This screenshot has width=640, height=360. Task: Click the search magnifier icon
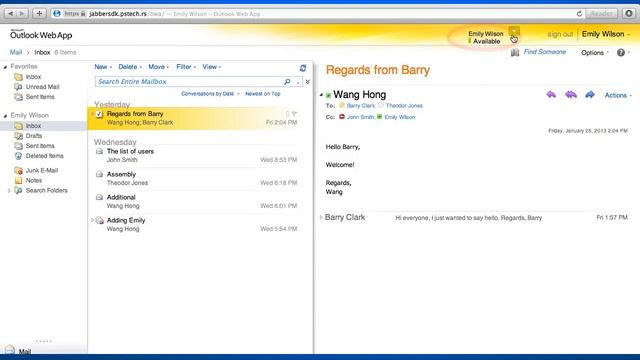point(287,82)
